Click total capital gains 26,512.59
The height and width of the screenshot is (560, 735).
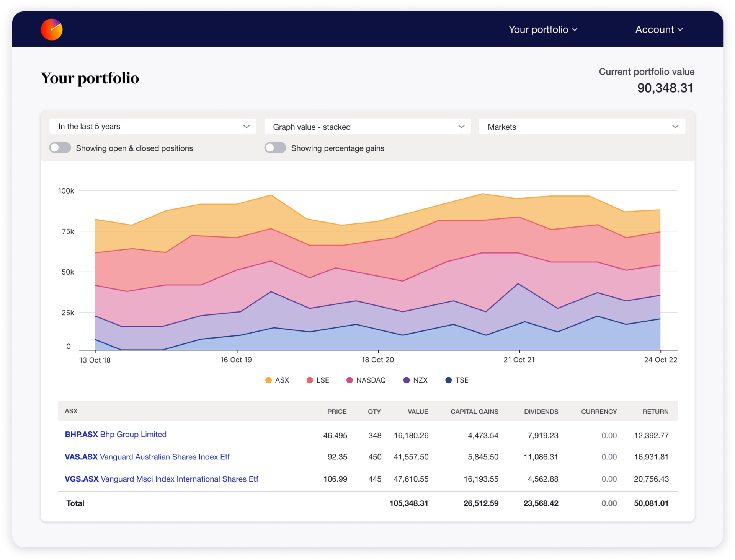481,503
